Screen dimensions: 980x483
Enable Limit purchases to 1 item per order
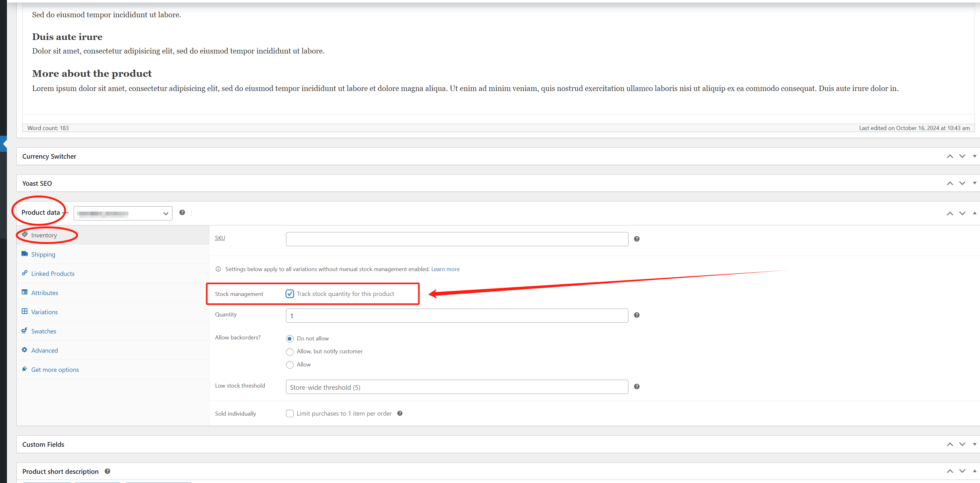tap(290, 413)
